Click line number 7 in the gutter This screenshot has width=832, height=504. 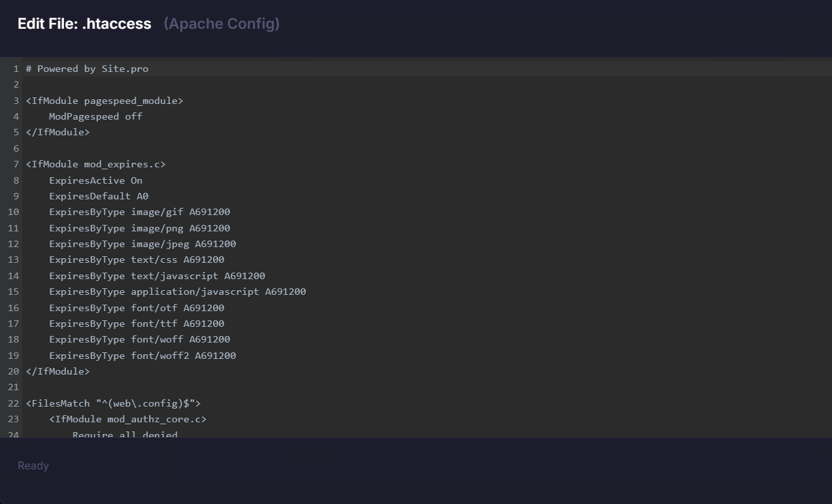[16, 164]
